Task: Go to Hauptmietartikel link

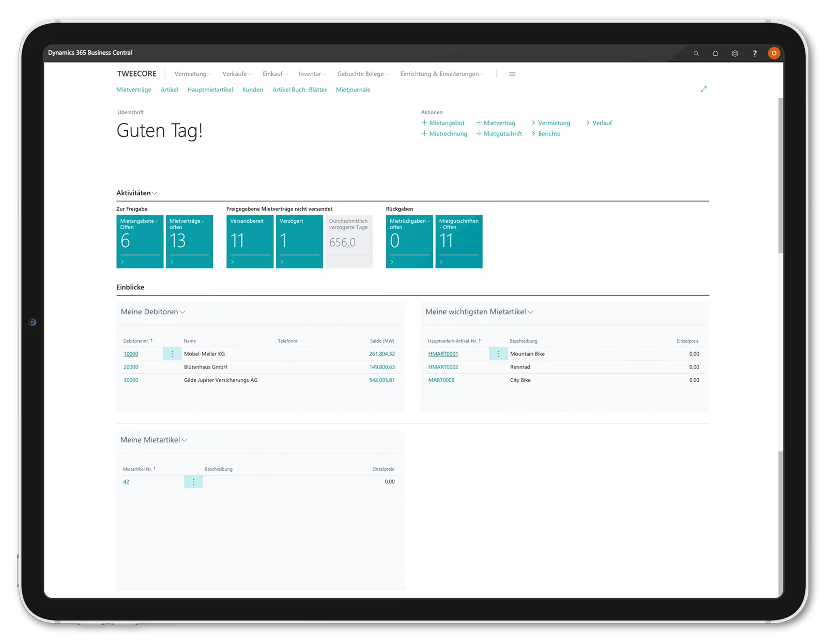Action: tap(210, 90)
